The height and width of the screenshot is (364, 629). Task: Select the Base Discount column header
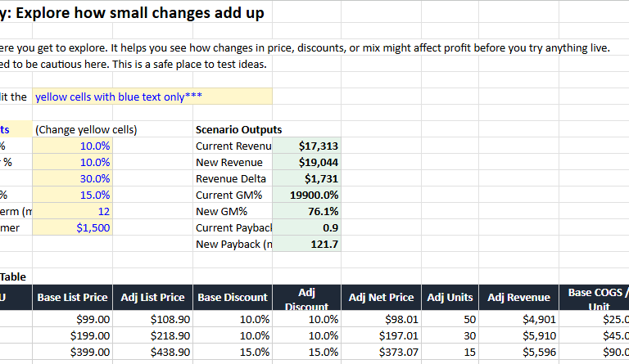point(233,297)
